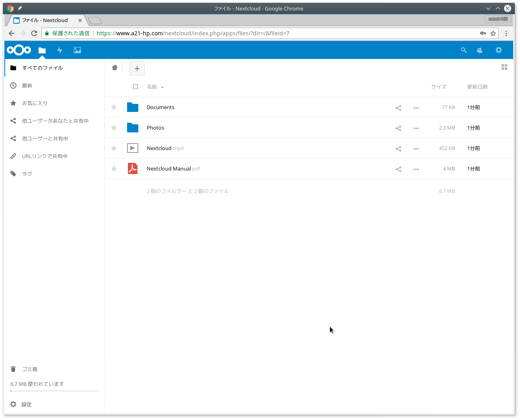
Task: Sort files by 名前 column header
Action: (x=152, y=87)
